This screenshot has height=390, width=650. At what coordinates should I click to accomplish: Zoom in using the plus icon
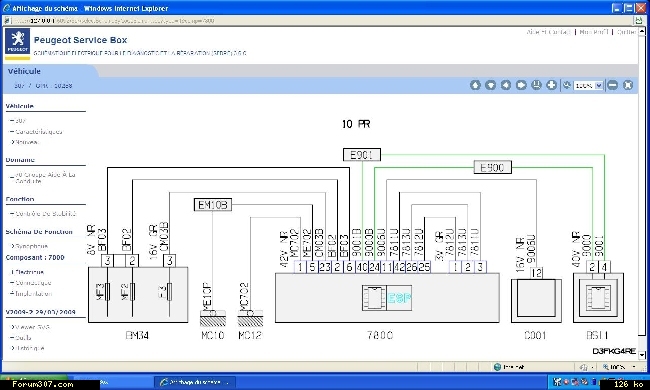(551, 85)
